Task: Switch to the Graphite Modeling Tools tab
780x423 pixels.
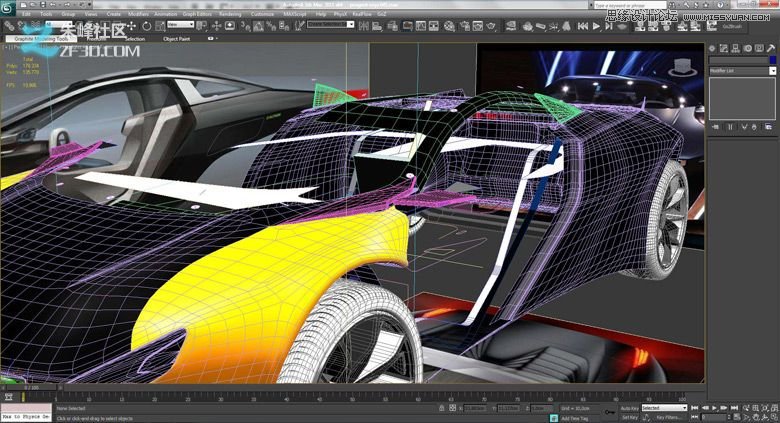Action: pos(41,38)
